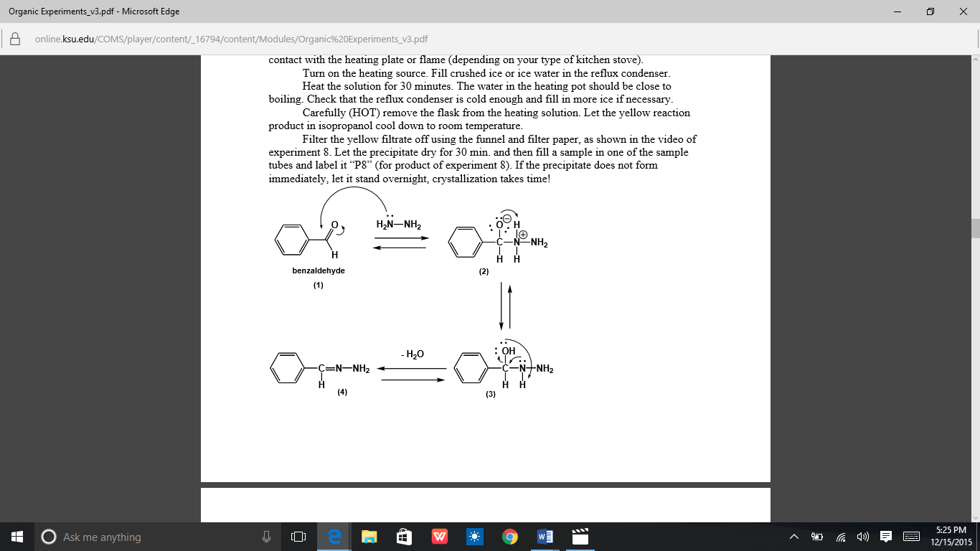Open Task View from the taskbar

(298, 537)
